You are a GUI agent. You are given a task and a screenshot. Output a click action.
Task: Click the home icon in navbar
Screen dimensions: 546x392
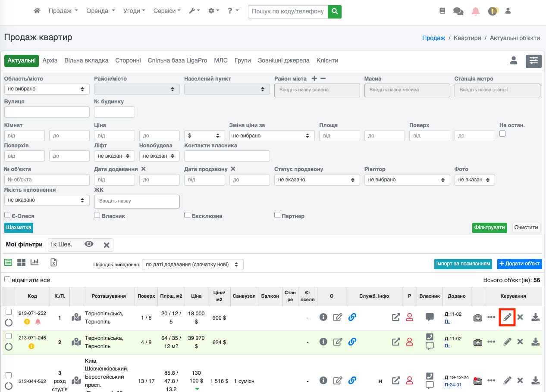tap(37, 11)
